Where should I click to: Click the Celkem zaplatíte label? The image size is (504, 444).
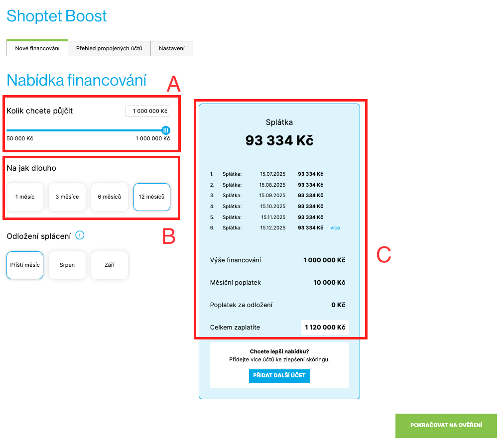click(235, 328)
